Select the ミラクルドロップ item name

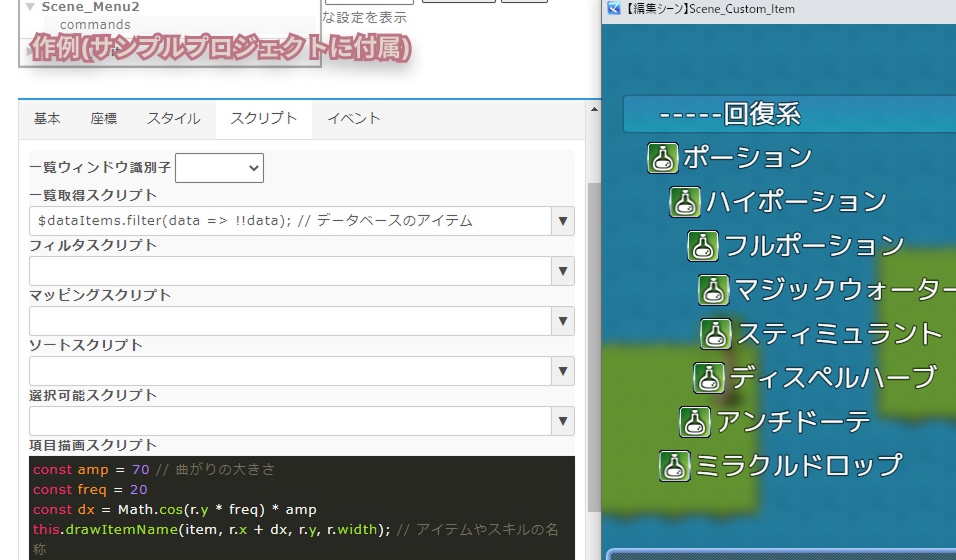click(798, 465)
